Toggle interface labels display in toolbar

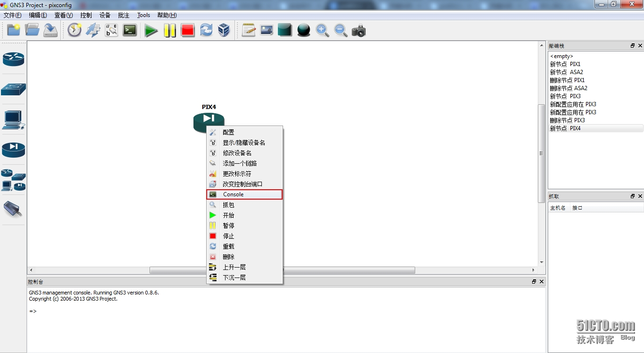pos(93,30)
